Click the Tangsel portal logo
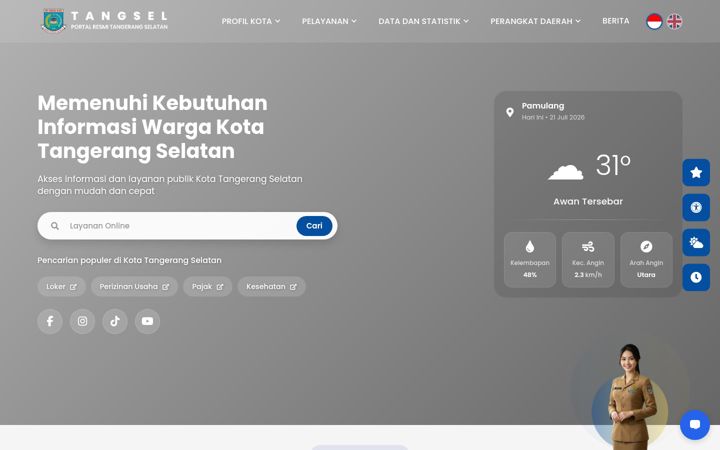This screenshot has width=720, height=450. pyautogui.click(x=105, y=21)
